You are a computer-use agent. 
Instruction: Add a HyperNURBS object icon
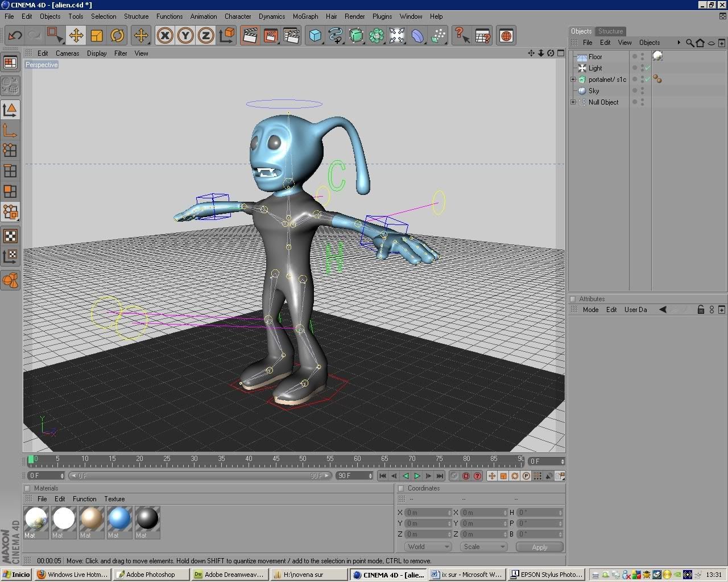[x=356, y=36]
